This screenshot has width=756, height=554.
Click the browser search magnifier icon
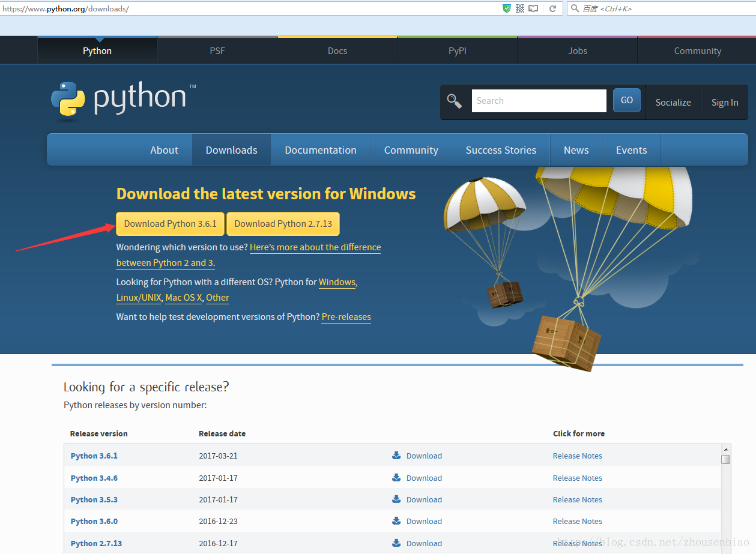(x=575, y=8)
